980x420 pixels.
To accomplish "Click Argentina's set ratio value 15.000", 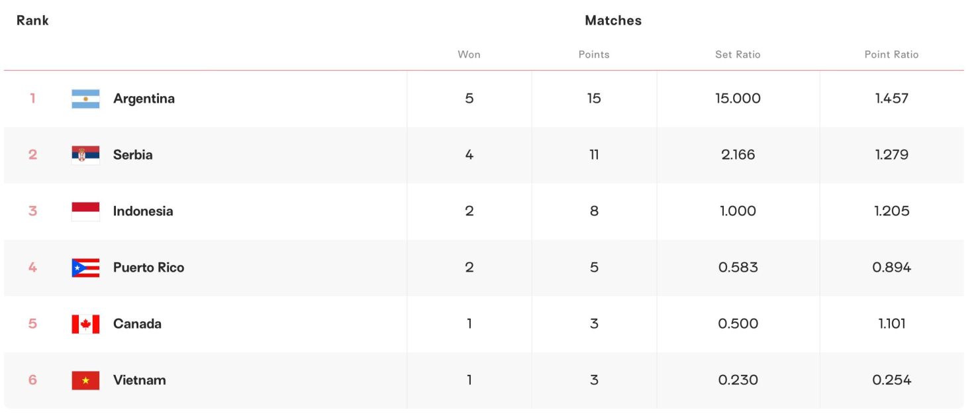I will (738, 99).
